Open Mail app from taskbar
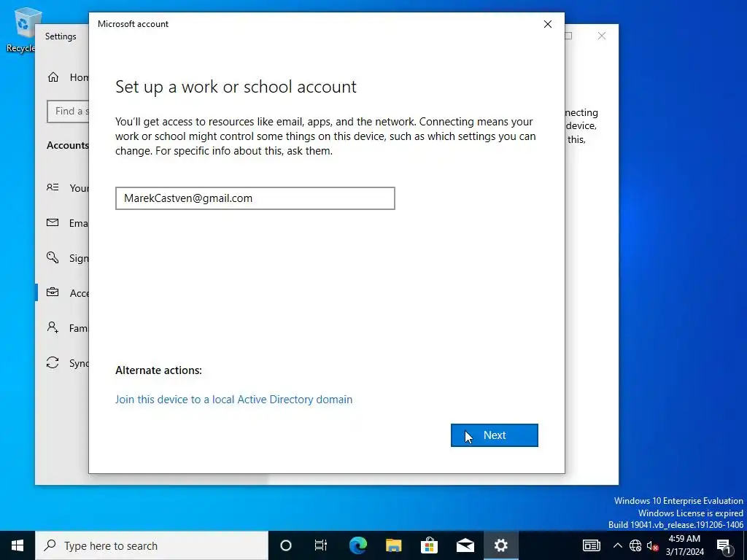This screenshot has width=747, height=560. point(465,545)
